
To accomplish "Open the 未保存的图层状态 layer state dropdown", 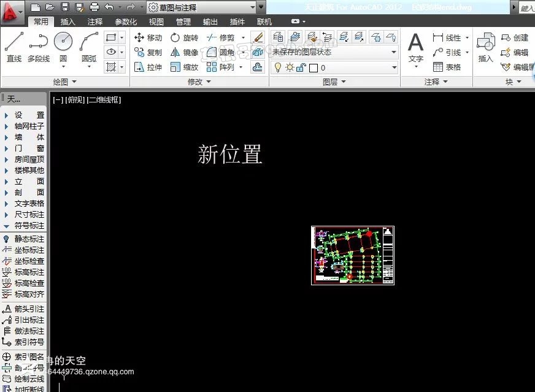I will [334, 52].
